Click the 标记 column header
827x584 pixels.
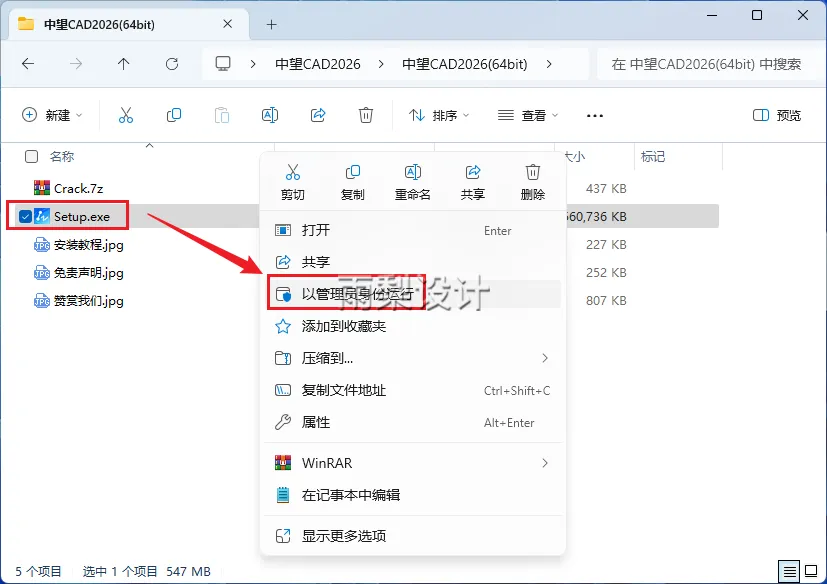pos(652,156)
